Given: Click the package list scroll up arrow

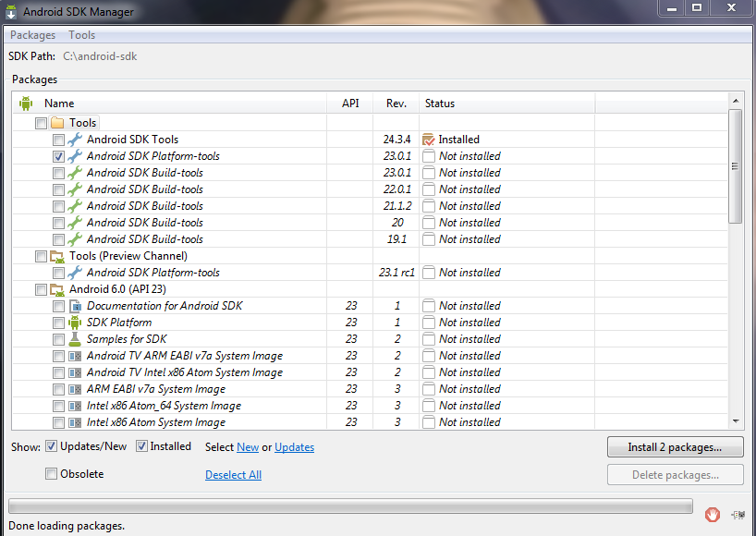Looking at the screenshot, I should 736,101.
